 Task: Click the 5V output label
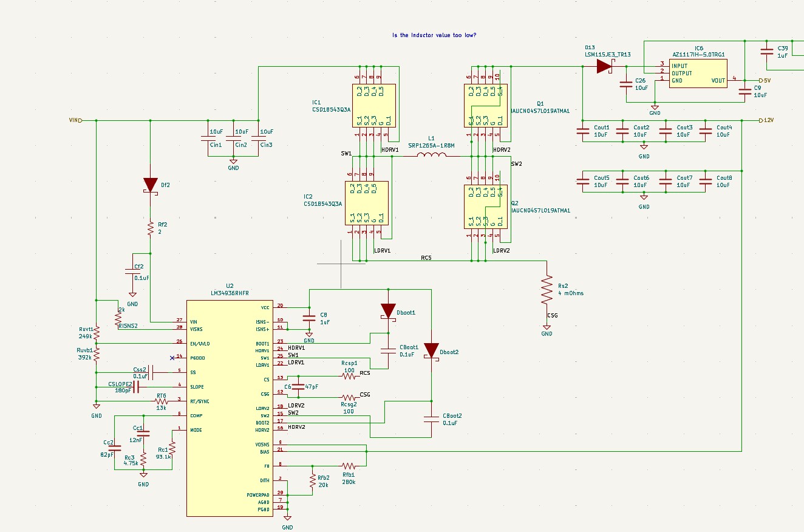pos(765,80)
